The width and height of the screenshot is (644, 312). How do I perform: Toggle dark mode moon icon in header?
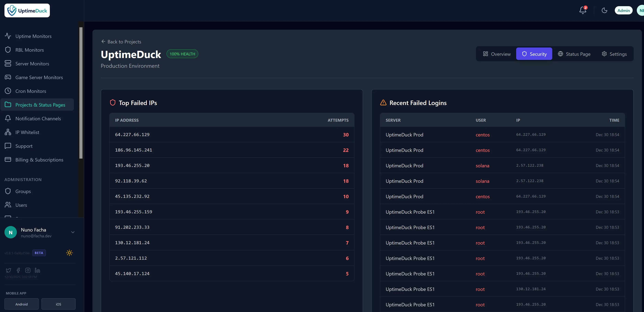tap(604, 10)
